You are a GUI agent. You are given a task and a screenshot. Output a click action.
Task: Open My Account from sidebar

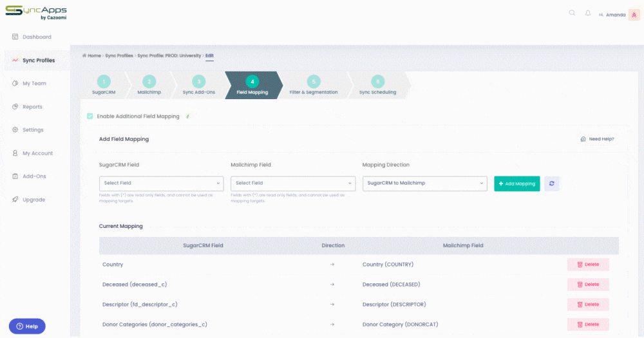(x=38, y=153)
